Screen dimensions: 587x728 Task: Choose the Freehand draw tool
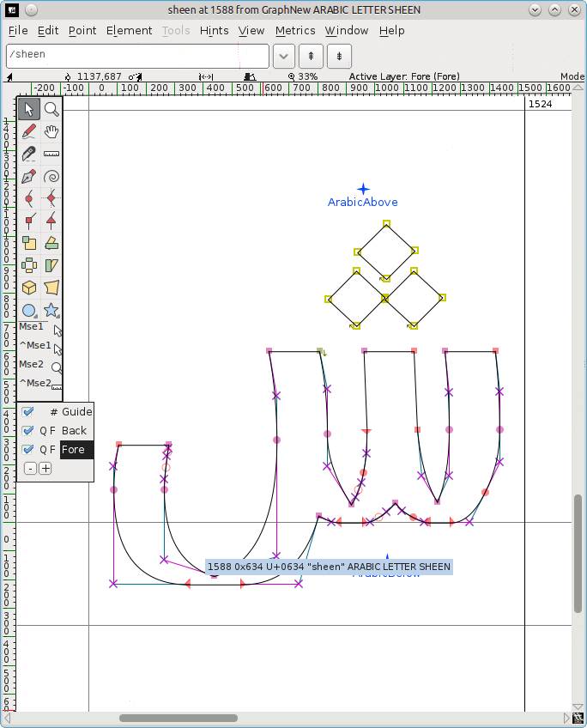point(29,131)
